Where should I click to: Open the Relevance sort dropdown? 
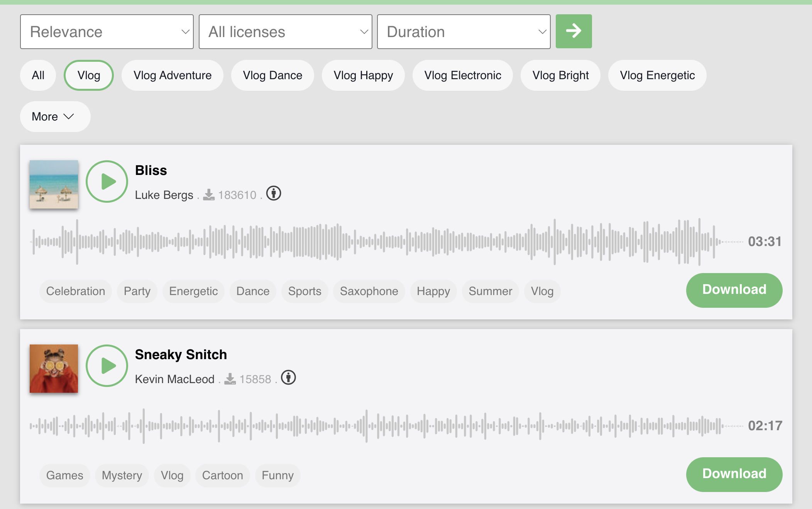pos(107,32)
